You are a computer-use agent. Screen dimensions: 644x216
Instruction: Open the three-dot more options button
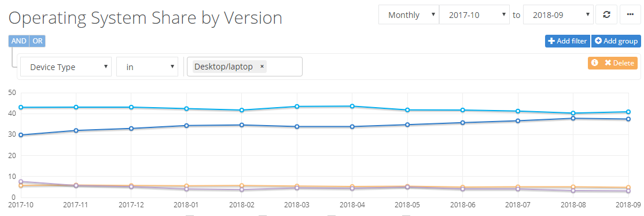click(630, 15)
